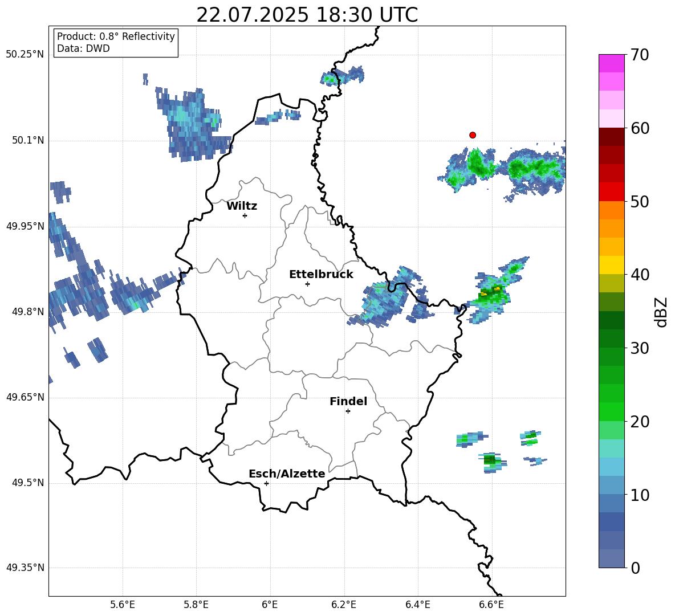This screenshot has height=616, width=675.
Task: Click the cross marker below Wiltz
Action: click(245, 215)
